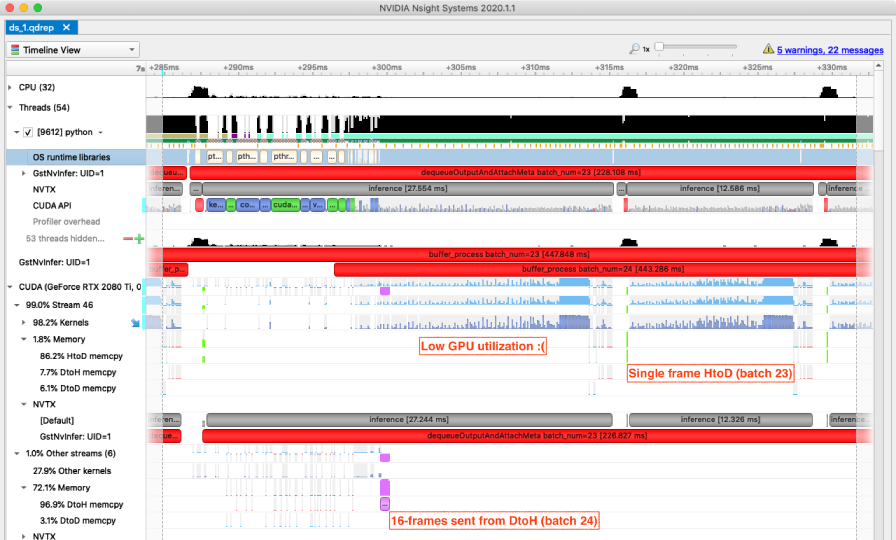Toggle the [9612] python checkbox
This screenshot has width=896, height=540.
[27, 133]
